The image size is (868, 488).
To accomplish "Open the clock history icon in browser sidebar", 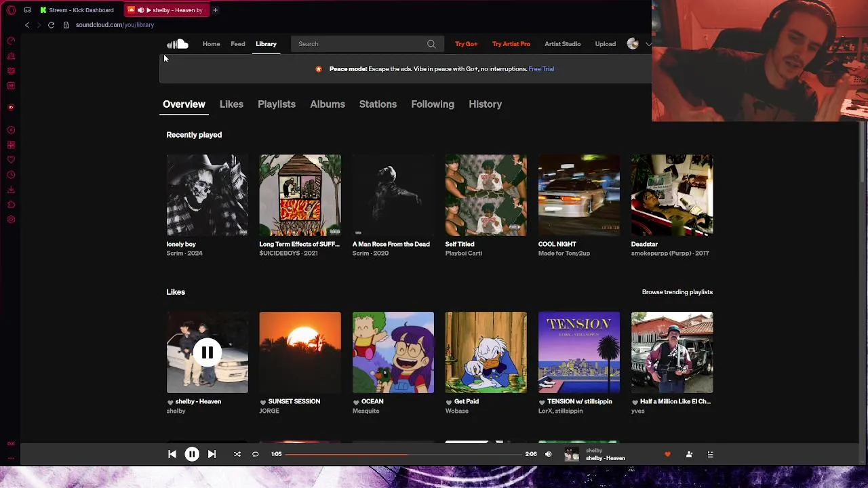I will (11, 175).
